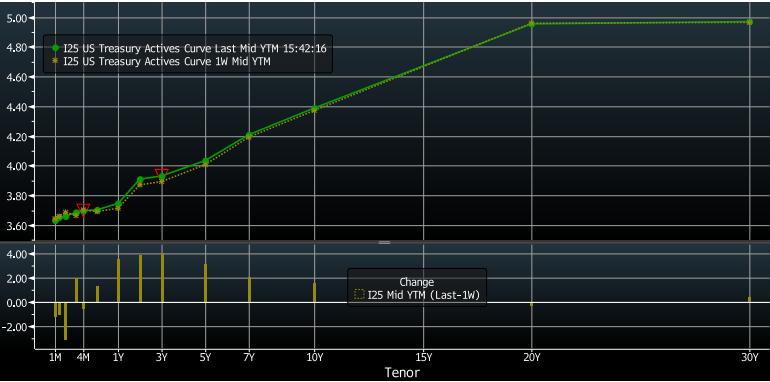Click the 5Y green data point
The height and width of the screenshot is (382, 770).
(205, 161)
